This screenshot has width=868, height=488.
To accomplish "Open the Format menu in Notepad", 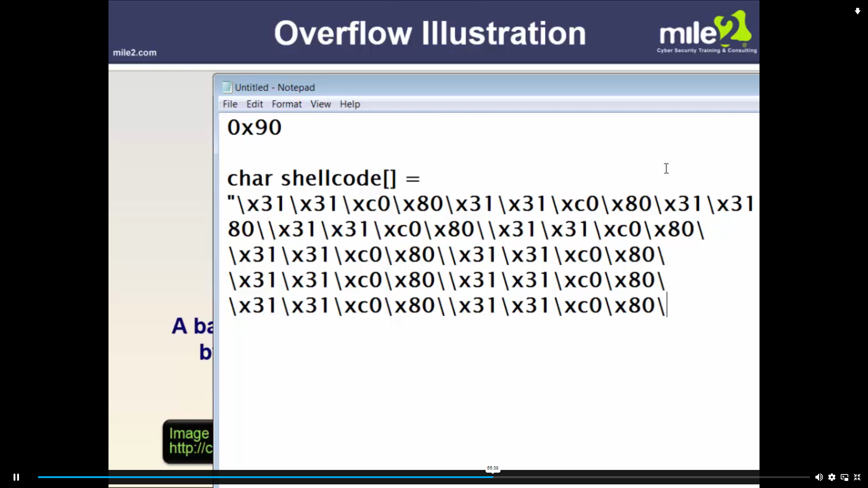I will click(287, 104).
